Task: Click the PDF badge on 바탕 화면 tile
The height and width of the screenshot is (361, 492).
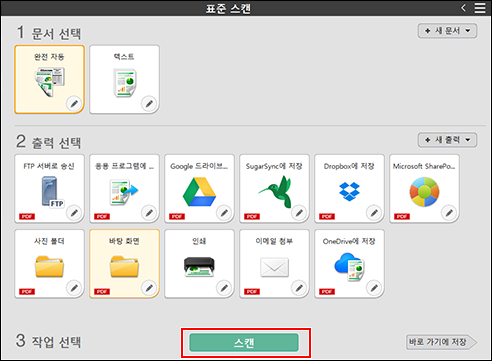Action: pos(102,292)
